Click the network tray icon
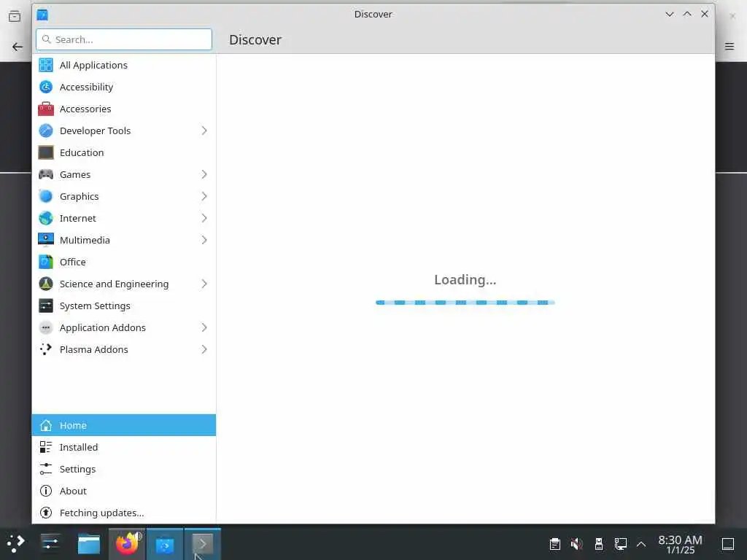Viewport: 747px width, 560px height. (620, 544)
